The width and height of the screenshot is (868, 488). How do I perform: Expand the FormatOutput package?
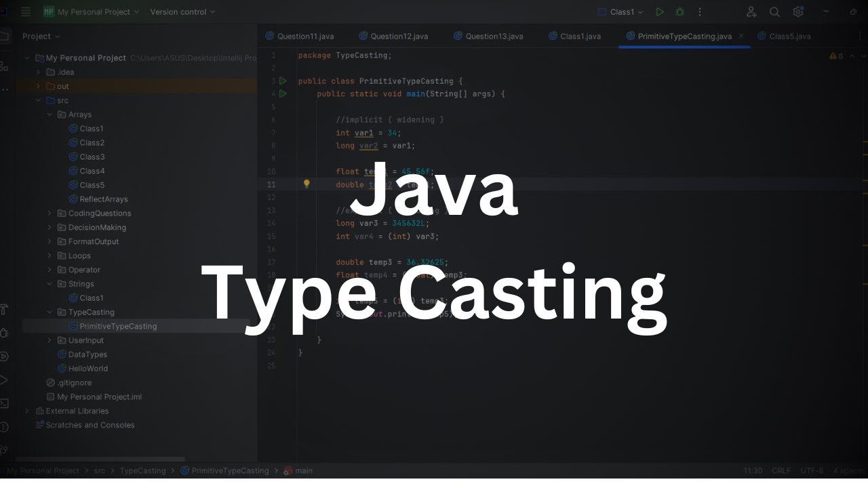50,241
